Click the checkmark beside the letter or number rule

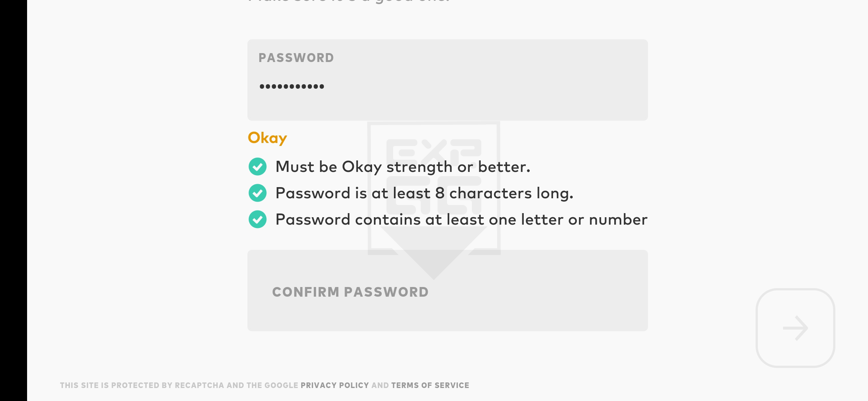pos(257,219)
